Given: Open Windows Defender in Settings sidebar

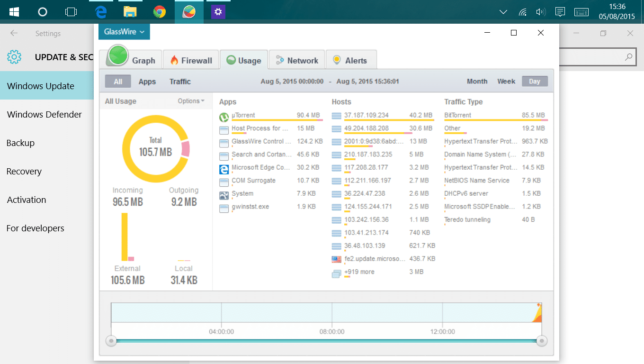Looking at the screenshot, I should (47, 114).
